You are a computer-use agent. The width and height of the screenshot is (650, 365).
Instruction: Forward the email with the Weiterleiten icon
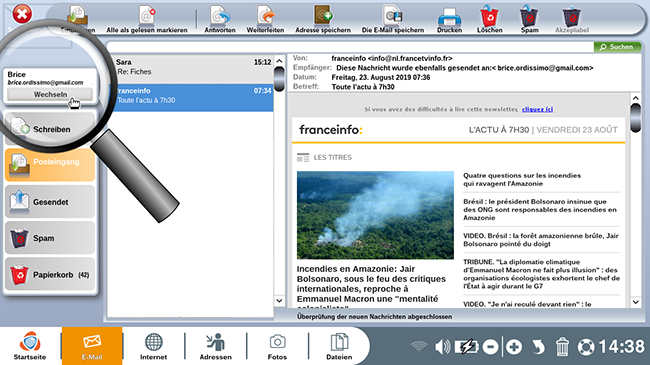click(265, 19)
